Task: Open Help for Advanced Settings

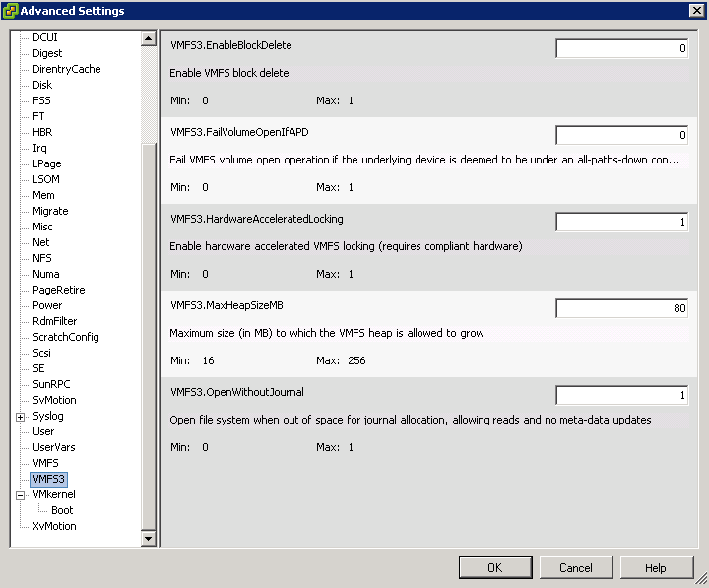Action: 656,567
